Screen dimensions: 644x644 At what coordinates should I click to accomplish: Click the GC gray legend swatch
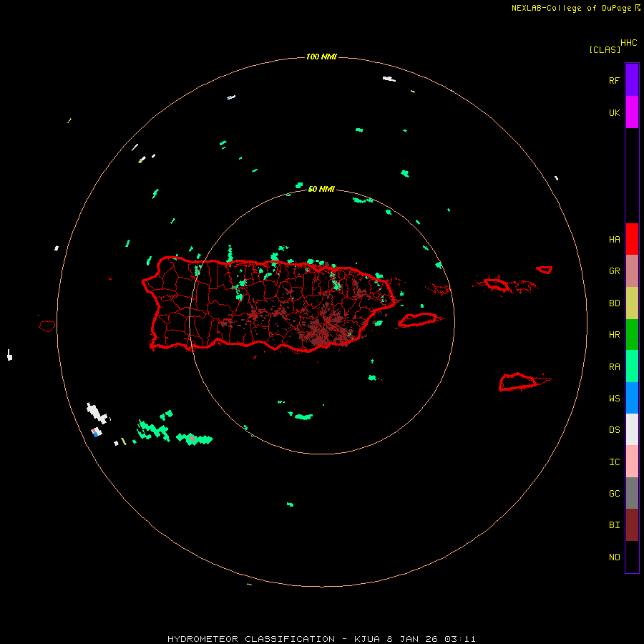(x=632, y=493)
